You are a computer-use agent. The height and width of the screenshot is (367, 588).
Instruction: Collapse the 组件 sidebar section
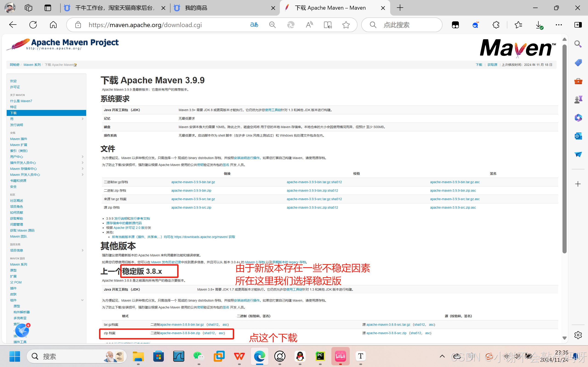(82, 300)
